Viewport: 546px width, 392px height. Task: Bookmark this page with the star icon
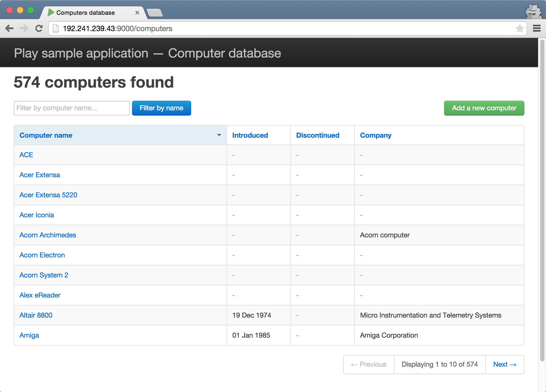coord(520,28)
